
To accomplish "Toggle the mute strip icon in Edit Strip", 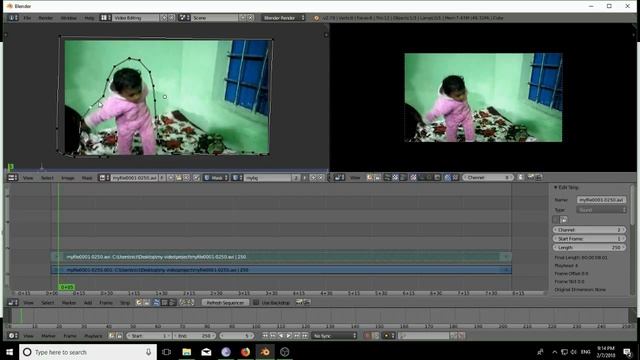I will tap(556, 220).
